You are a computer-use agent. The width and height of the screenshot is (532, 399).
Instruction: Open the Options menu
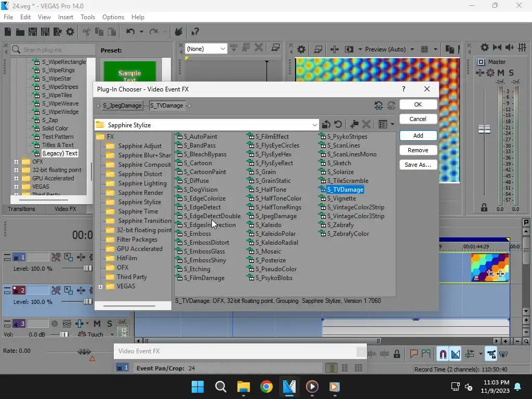pyautogui.click(x=113, y=17)
